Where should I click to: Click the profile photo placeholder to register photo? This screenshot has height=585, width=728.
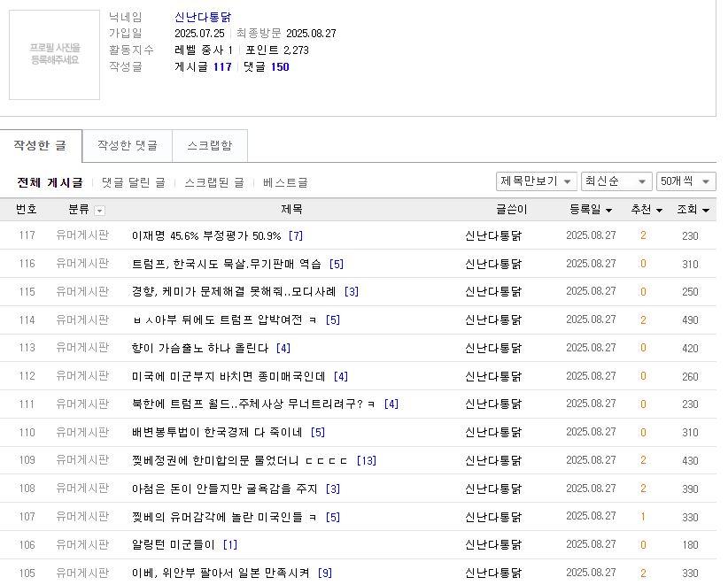coord(54,54)
